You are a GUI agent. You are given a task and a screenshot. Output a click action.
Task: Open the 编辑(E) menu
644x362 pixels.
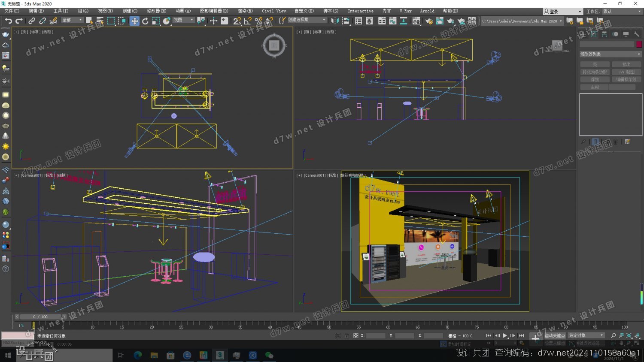point(36,11)
